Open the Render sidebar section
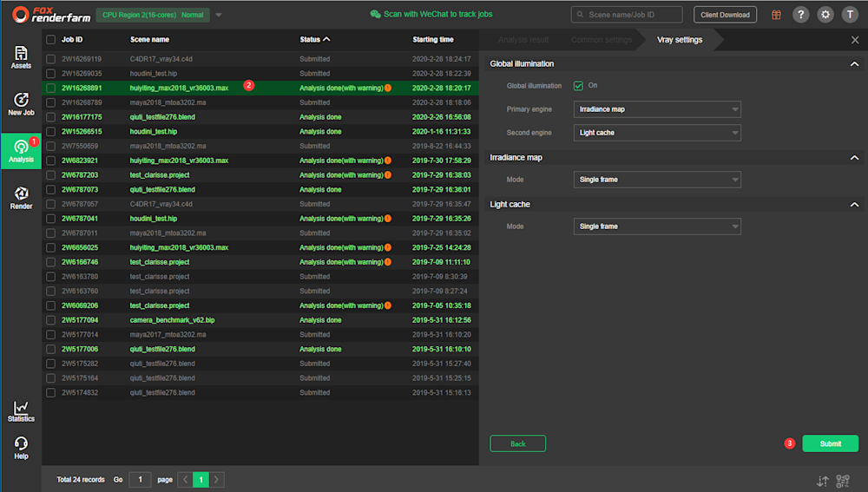 (x=21, y=198)
